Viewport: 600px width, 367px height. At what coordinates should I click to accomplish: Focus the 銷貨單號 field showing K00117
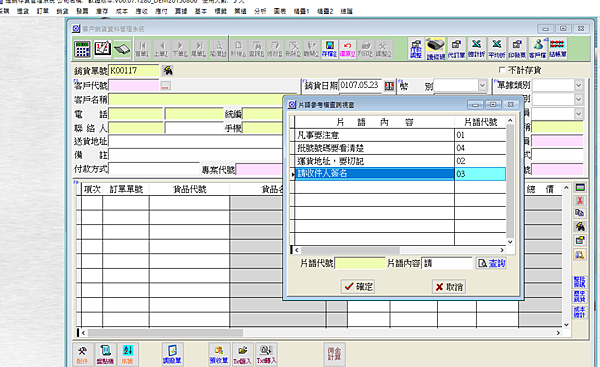pyautogui.click(x=134, y=70)
